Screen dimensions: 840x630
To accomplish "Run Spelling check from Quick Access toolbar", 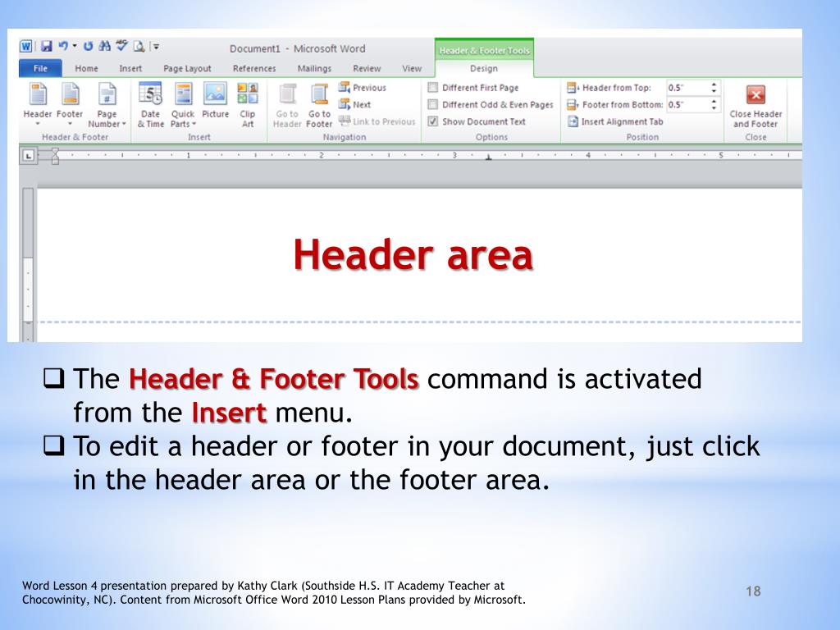I will coord(122,46).
